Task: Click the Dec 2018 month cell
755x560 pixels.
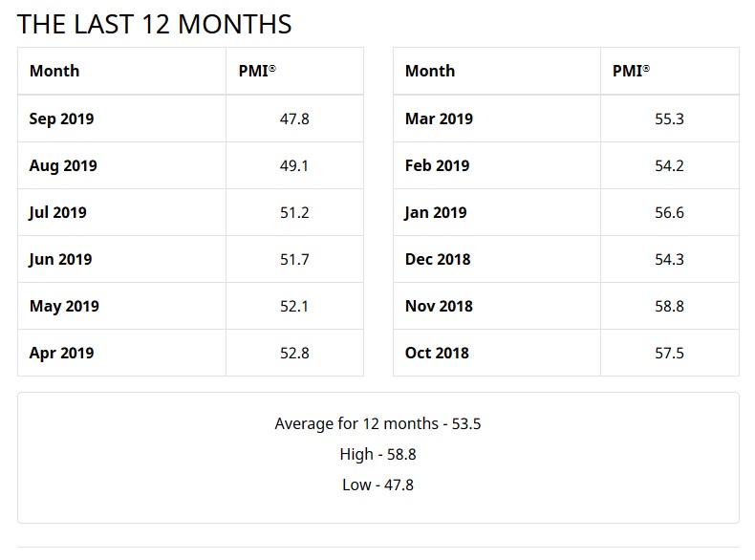Action: coord(438,259)
